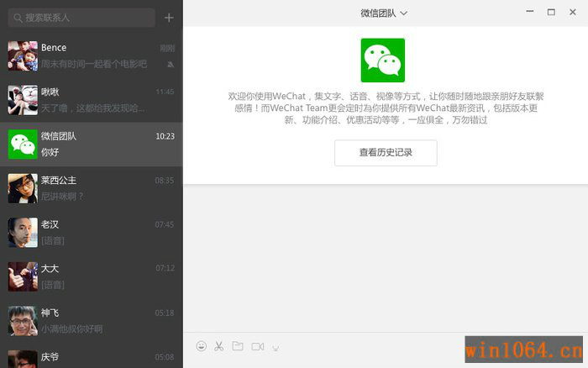Click 莱西公主's avatar photo
This screenshot has width=588, height=368.
[x=23, y=188]
